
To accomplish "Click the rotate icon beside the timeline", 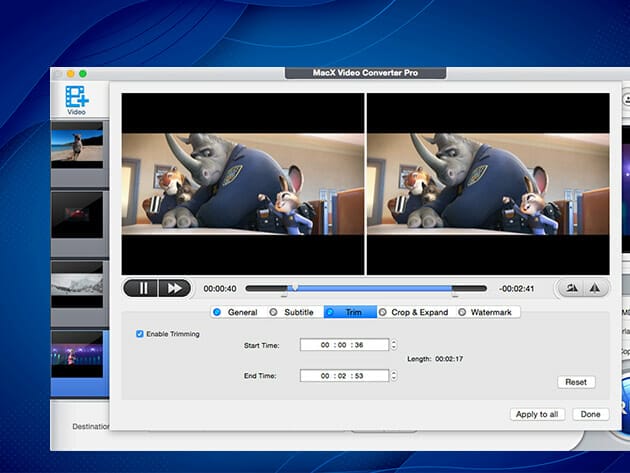I will tap(571, 288).
